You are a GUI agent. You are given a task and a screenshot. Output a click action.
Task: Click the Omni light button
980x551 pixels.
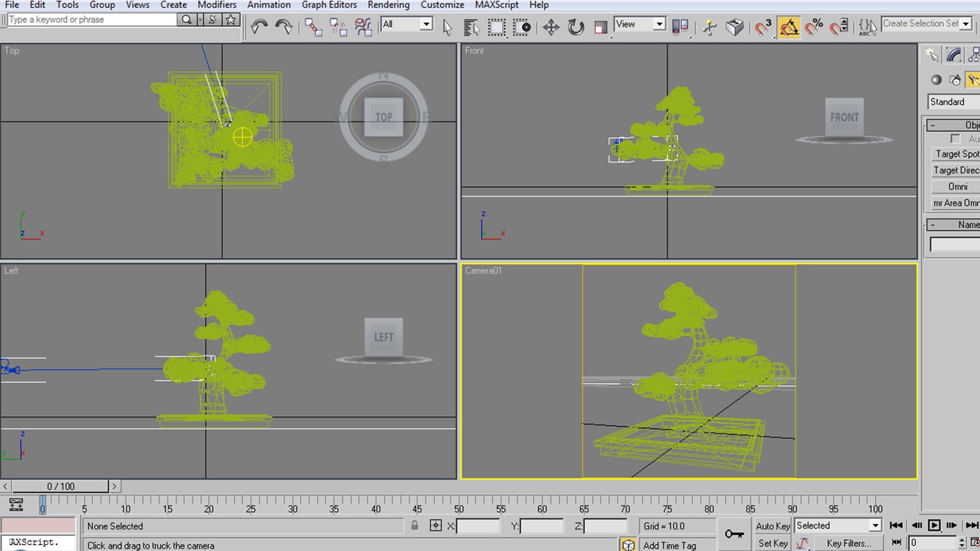955,186
